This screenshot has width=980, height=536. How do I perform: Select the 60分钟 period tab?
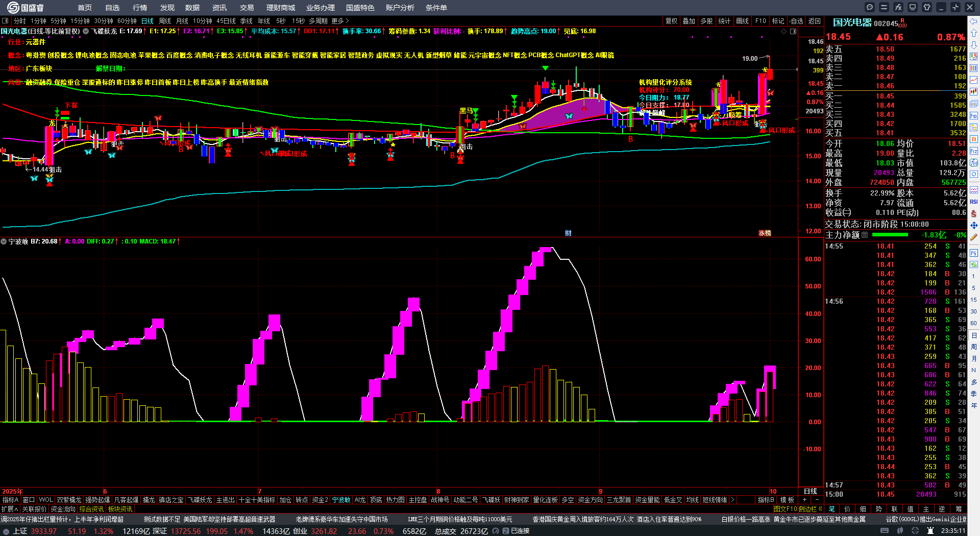coord(127,21)
